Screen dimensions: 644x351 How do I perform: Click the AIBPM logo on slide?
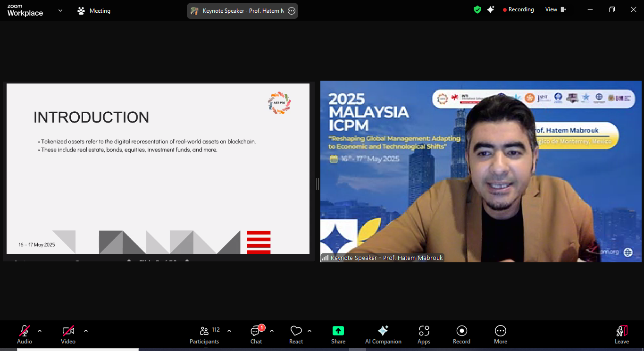click(x=279, y=102)
